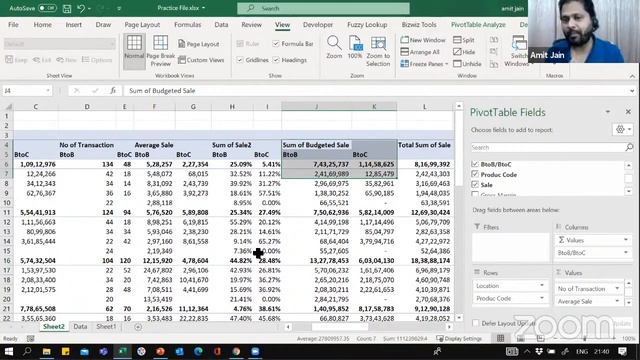Switch to the Sheet1 tab
This screenshot has height=360, width=640.
tap(106, 327)
